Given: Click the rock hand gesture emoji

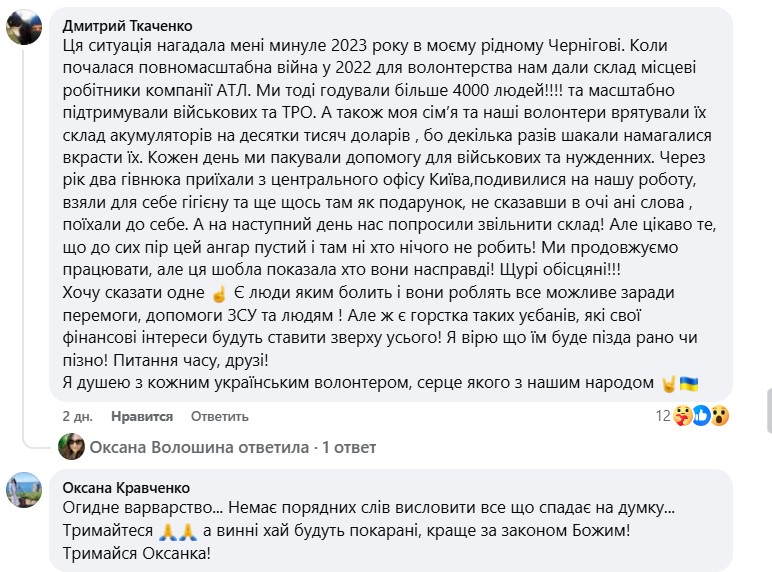Looking at the screenshot, I should pos(668,383).
